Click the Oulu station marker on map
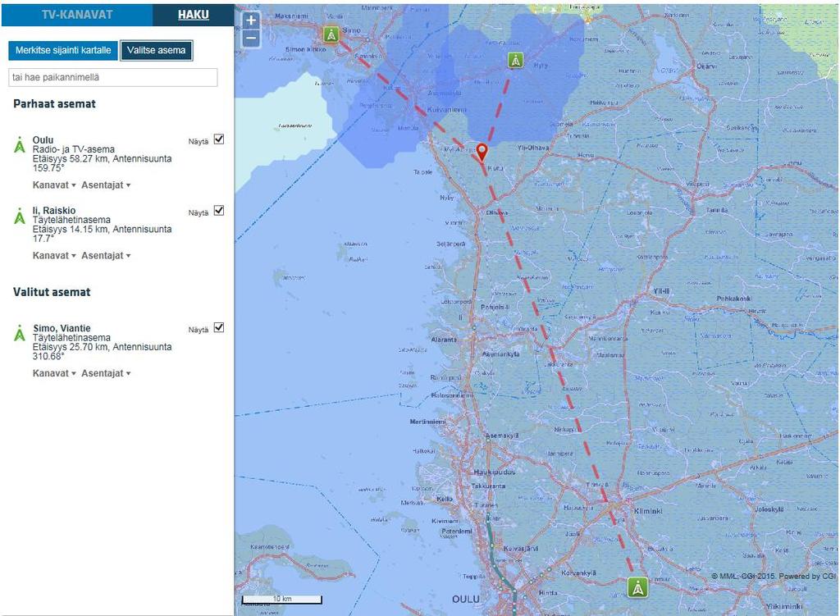 637,587
